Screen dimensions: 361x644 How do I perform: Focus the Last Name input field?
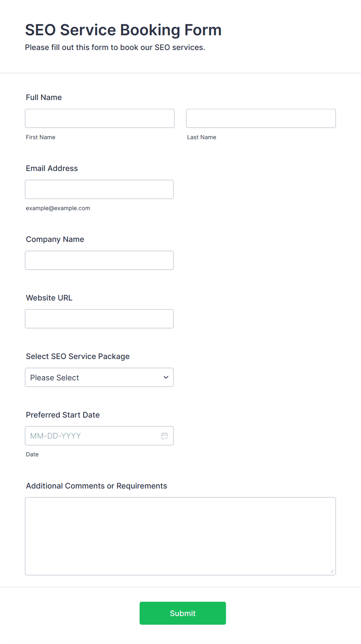point(261,118)
